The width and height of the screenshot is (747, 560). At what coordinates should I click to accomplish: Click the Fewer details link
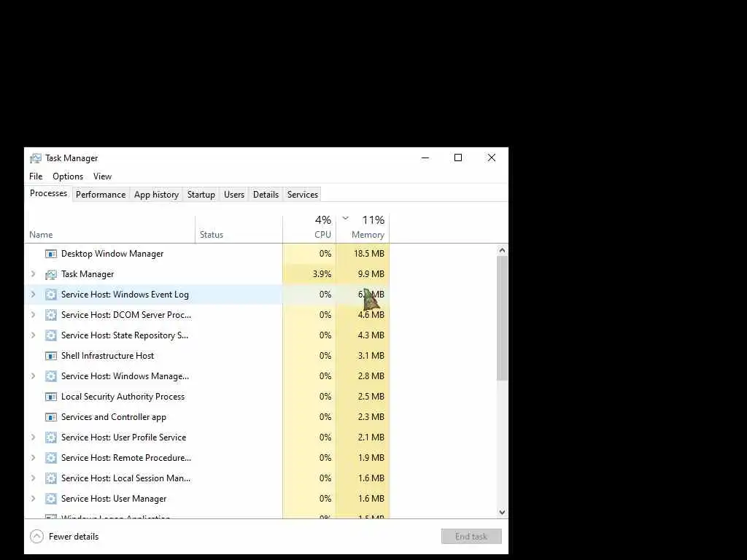(x=74, y=537)
